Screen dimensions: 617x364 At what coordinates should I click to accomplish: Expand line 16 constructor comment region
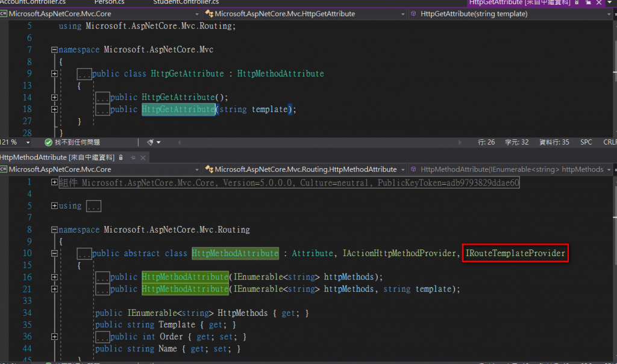[54, 277]
